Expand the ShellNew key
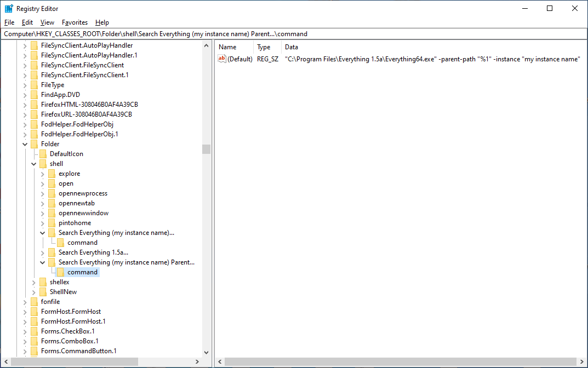Image resolution: width=588 pixels, height=368 pixels. point(34,292)
